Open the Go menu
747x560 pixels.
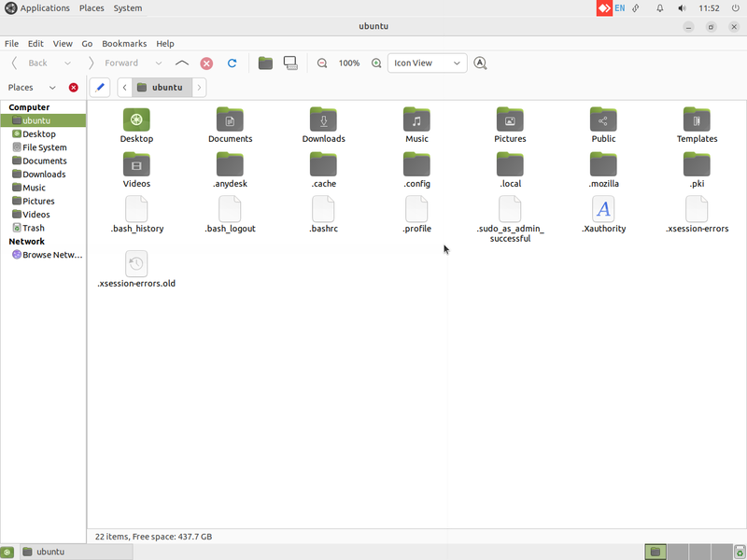tap(87, 44)
